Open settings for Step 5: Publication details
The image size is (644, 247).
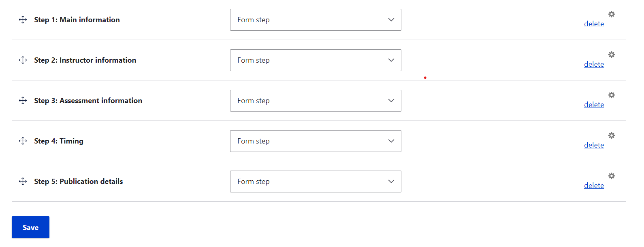[x=611, y=176]
